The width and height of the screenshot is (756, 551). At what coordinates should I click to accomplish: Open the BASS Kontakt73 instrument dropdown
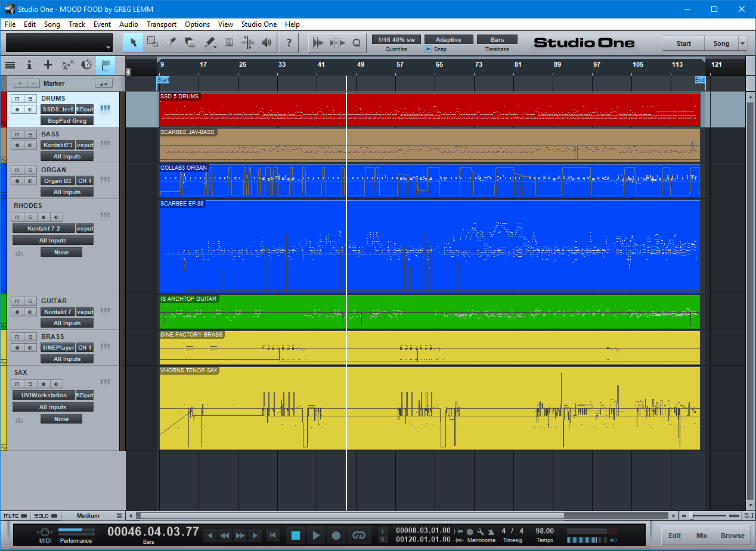pyautogui.click(x=58, y=145)
